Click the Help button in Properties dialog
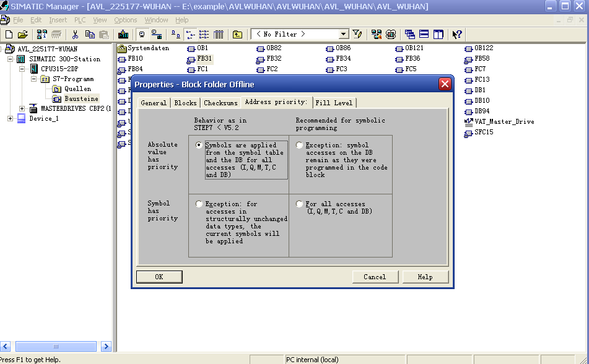Viewport: 589px width, 364px height. 425,277
